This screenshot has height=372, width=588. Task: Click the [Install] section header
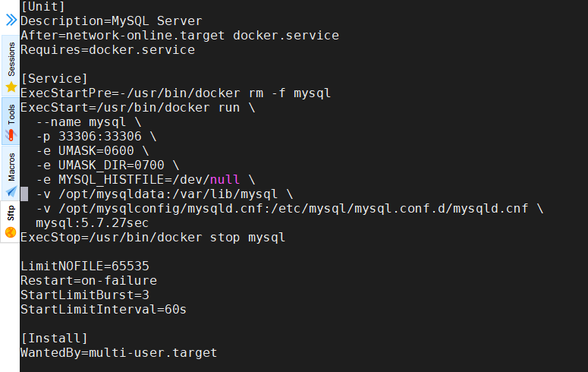(x=54, y=338)
